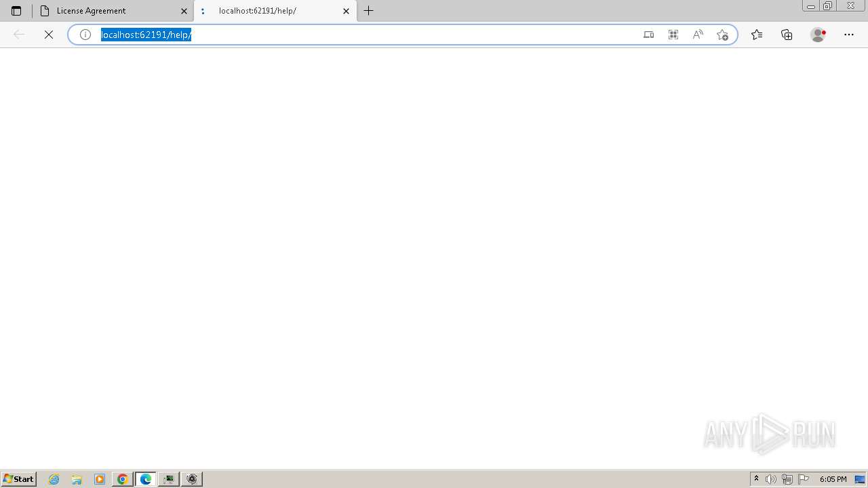Add this page to favorites
The image size is (868, 488).
coord(722,35)
